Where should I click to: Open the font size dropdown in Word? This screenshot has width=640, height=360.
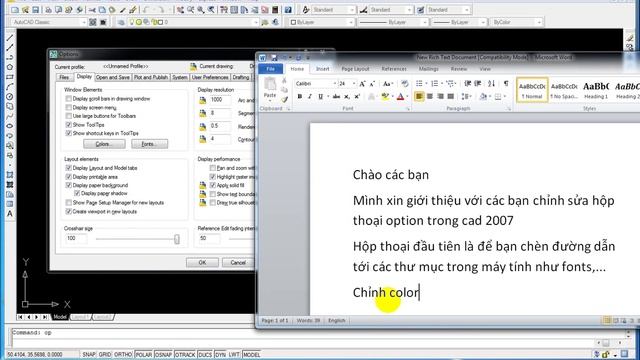[x=353, y=84]
